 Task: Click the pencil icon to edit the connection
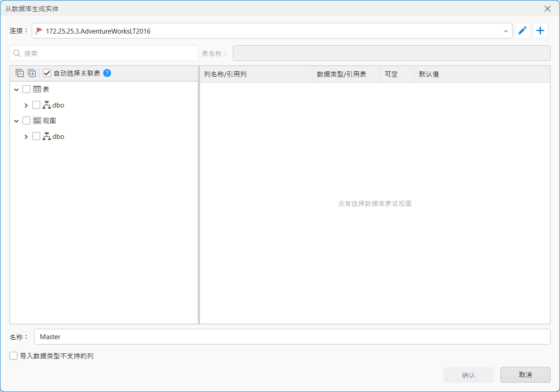tap(522, 30)
